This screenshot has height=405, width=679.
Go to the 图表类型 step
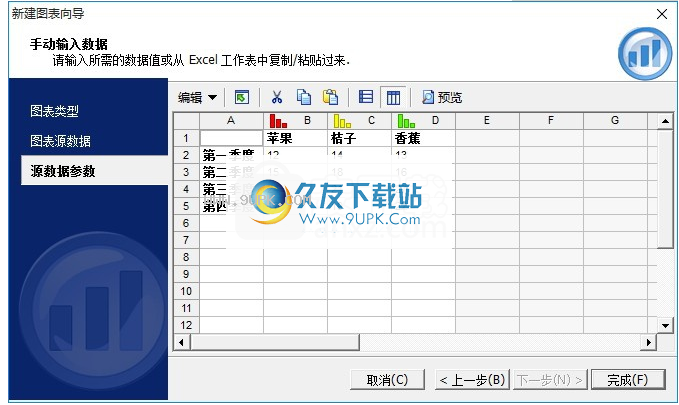click(54, 111)
